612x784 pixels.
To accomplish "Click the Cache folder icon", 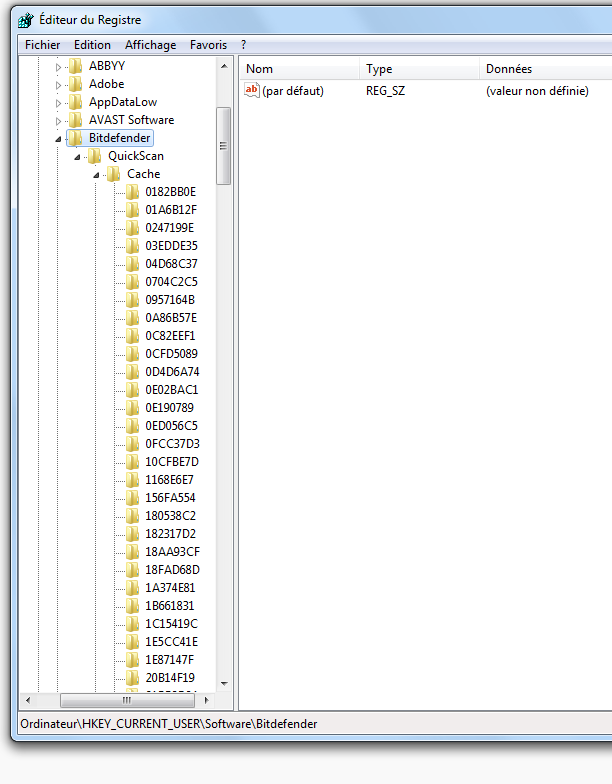I will point(114,174).
